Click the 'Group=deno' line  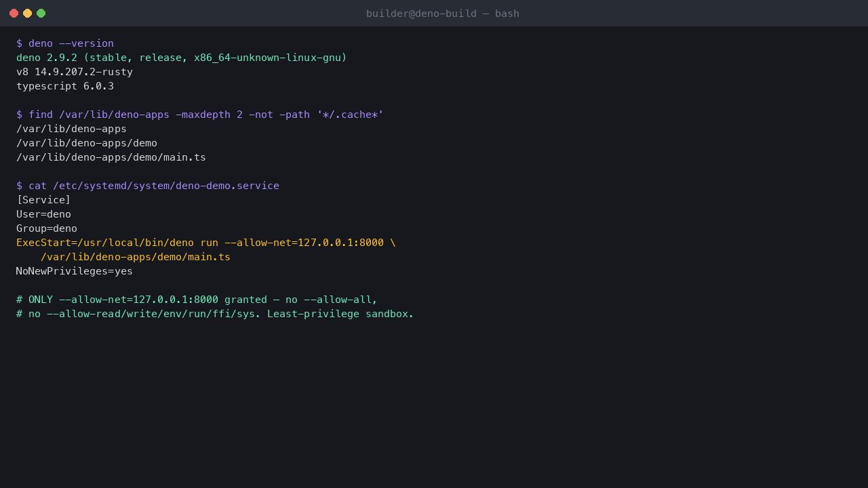(47, 228)
